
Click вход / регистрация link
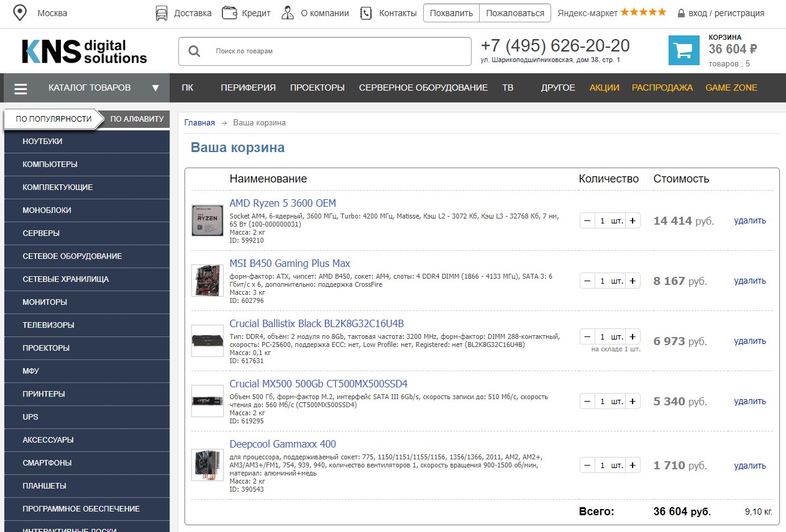[x=726, y=13]
